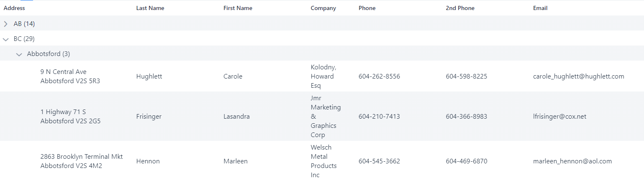This screenshot has height=178, width=644.
Task: Click the carole_hughlett@hughlett.com email cell
Action: pyautogui.click(x=578, y=76)
